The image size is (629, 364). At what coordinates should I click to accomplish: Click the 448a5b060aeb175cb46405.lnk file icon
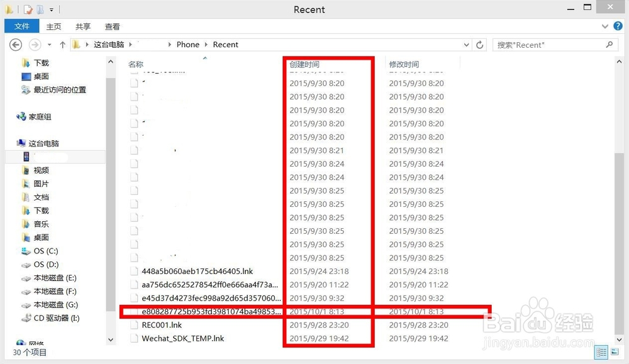[x=134, y=272]
